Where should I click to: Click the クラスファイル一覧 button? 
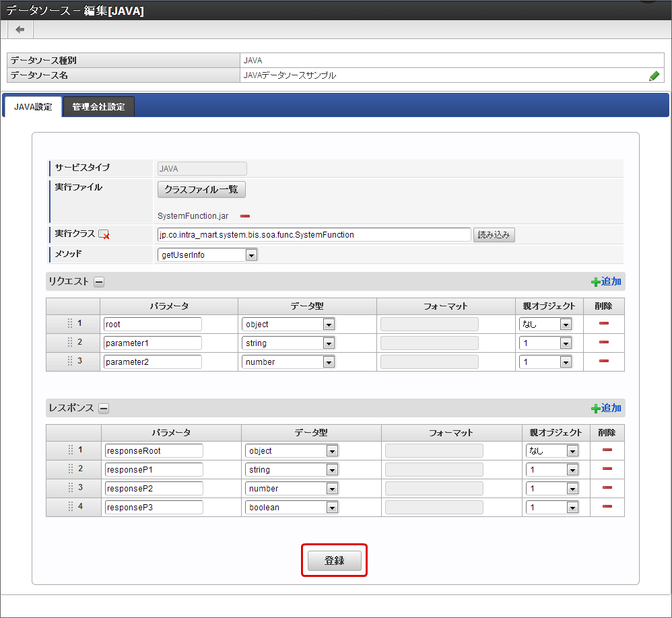coord(201,190)
